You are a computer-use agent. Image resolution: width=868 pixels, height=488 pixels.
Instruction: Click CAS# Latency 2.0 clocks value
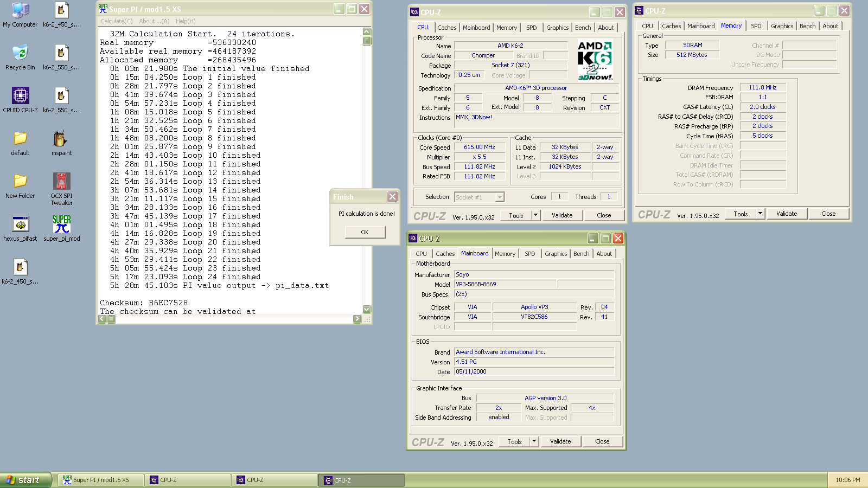(763, 107)
